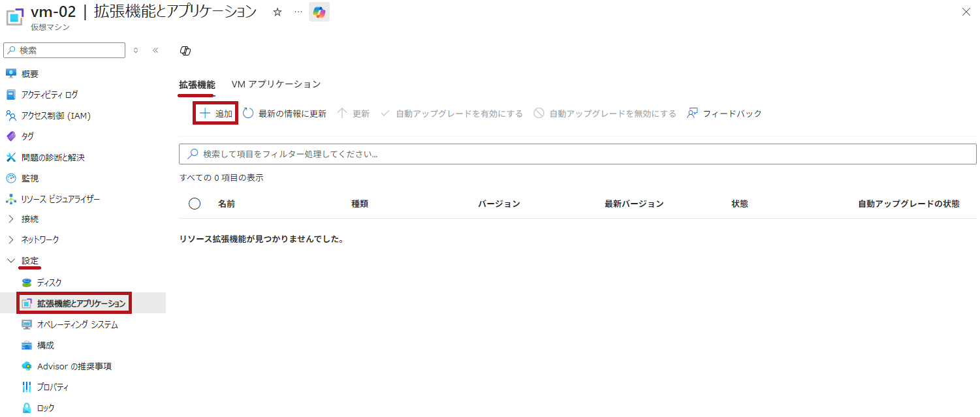
Task: Focus the sidebar 検索 search box
Action: pyautogui.click(x=65, y=50)
